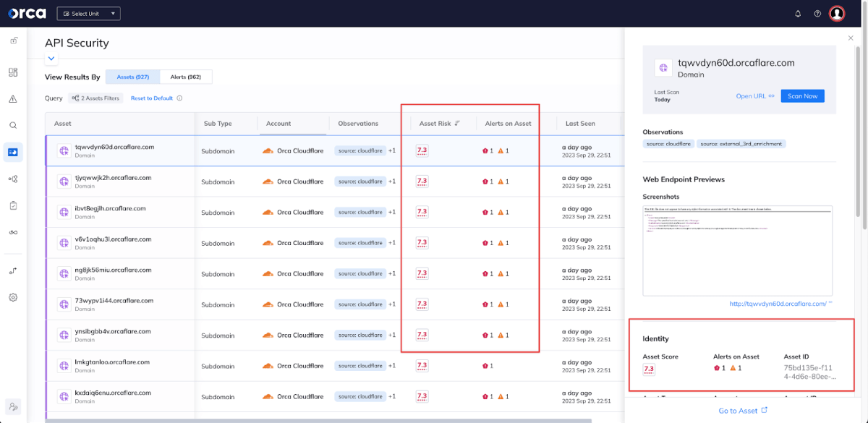Open the notifications bell icon

(798, 14)
